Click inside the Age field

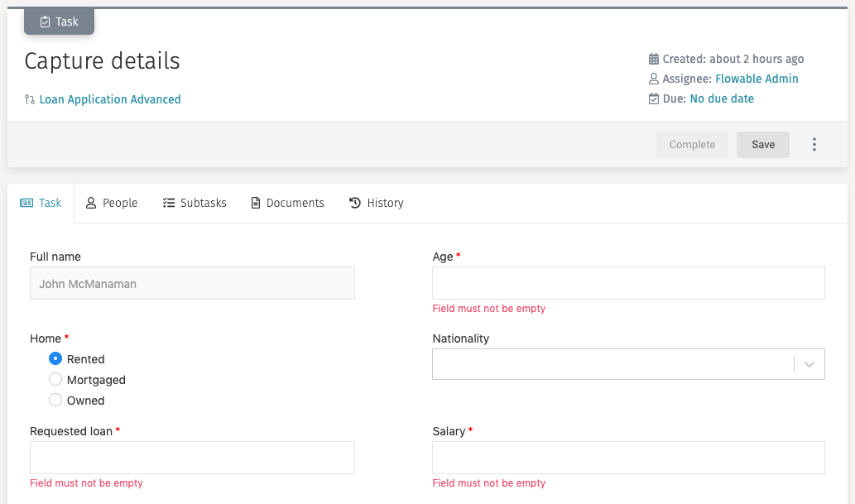coord(628,283)
